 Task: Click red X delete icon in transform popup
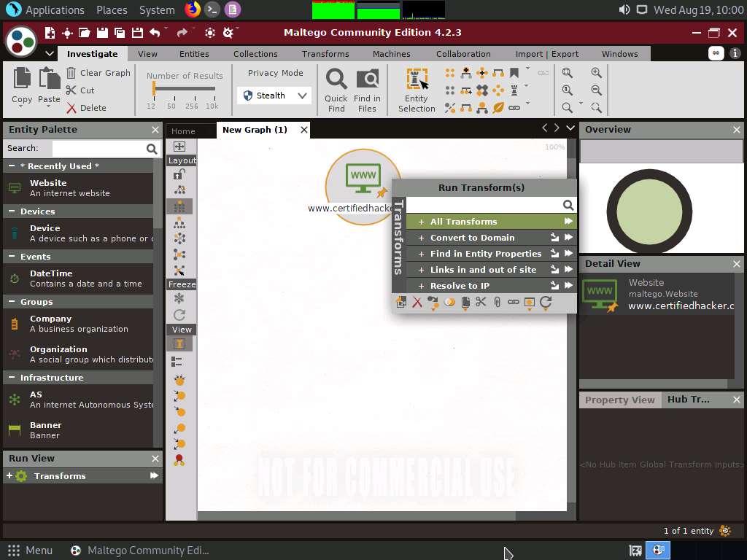click(x=417, y=303)
